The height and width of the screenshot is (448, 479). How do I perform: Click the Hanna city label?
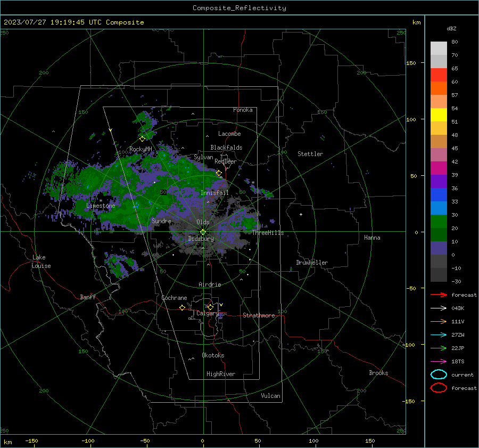pyautogui.click(x=372, y=238)
